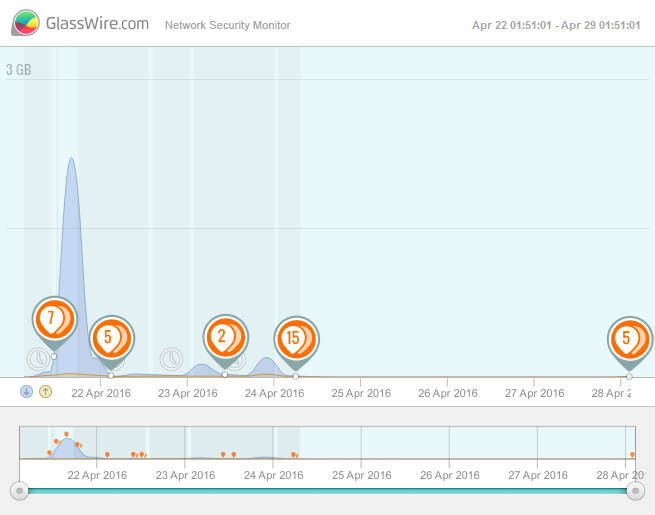Click the alert marker showing 7 notifications
The width and height of the screenshot is (655, 515).
(54, 320)
